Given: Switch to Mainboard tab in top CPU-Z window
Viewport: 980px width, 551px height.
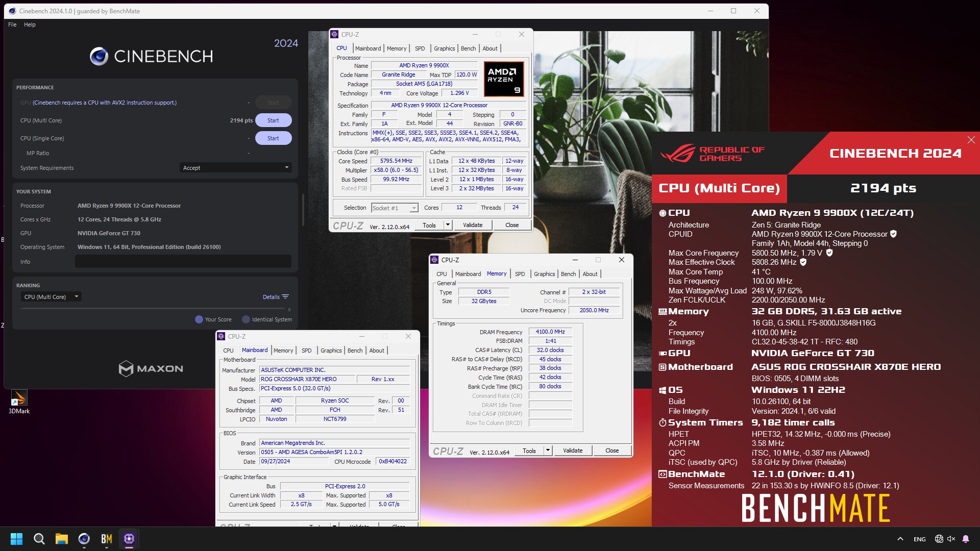Looking at the screenshot, I should coord(368,48).
